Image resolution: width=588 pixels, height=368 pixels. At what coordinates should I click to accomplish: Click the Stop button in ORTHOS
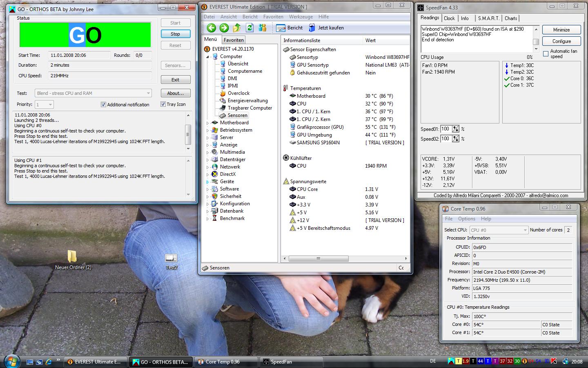click(x=175, y=34)
